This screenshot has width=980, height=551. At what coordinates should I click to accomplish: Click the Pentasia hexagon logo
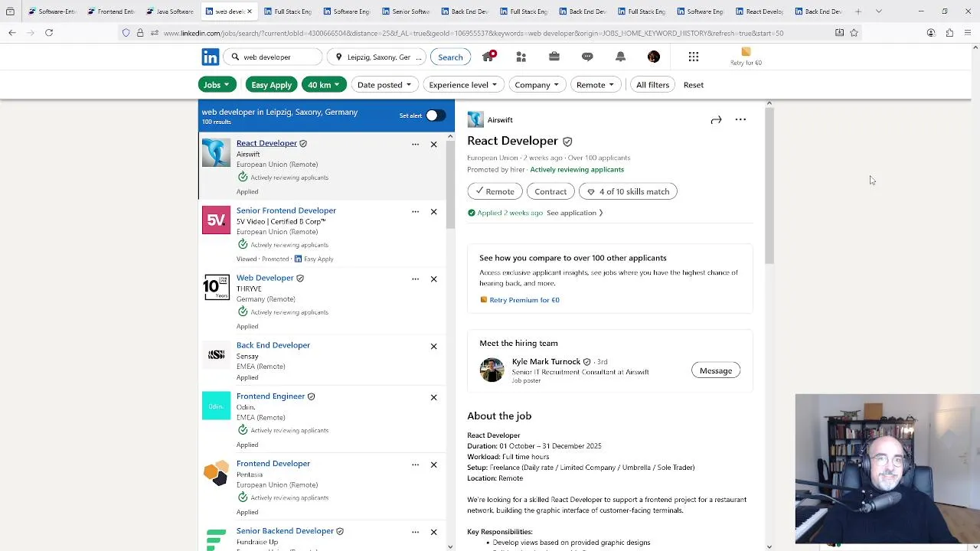click(216, 473)
